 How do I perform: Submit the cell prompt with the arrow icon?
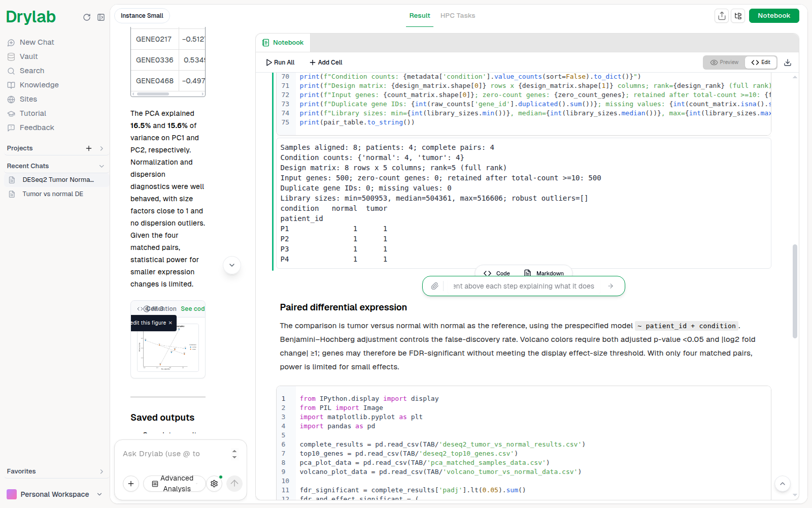[x=611, y=286]
